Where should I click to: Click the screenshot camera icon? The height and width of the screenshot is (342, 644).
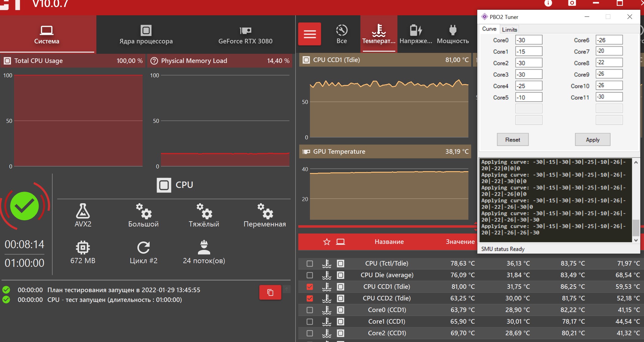[572, 3]
